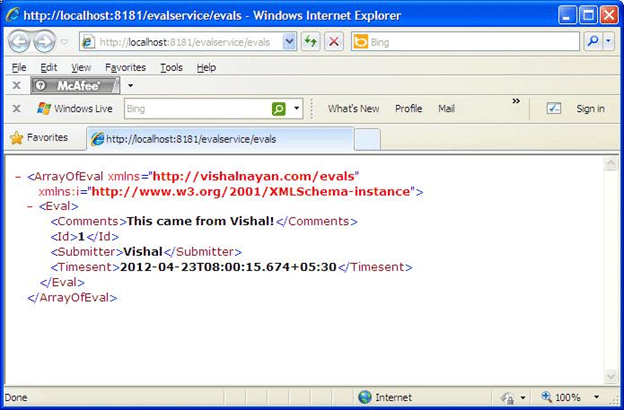Click the Windows Live logo button
The image size is (624, 410).
click(75, 108)
